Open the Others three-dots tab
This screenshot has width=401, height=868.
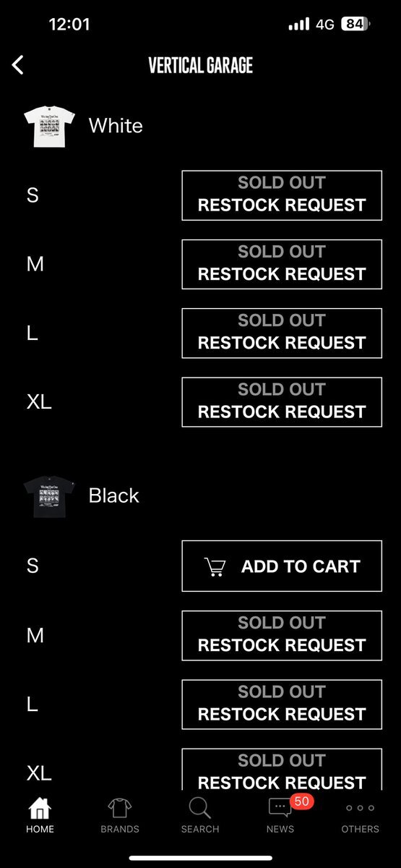point(360,808)
